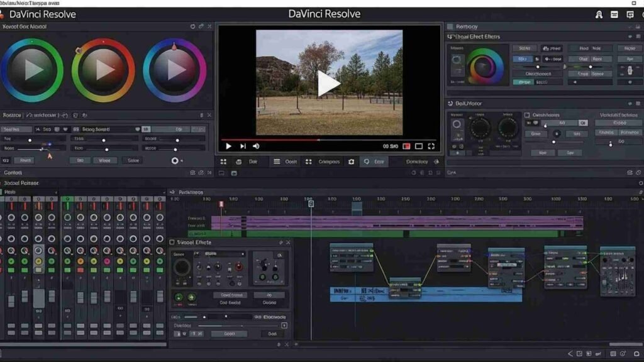Click the skip-to-next-frame icon in the viewer
This screenshot has width=644, height=362.
pos(243,146)
